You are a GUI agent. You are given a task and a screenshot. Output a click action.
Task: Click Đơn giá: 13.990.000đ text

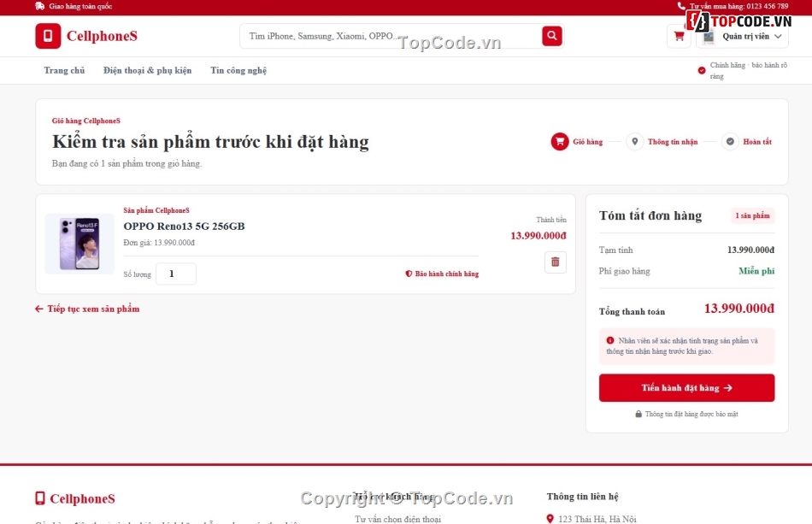pos(159,242)
